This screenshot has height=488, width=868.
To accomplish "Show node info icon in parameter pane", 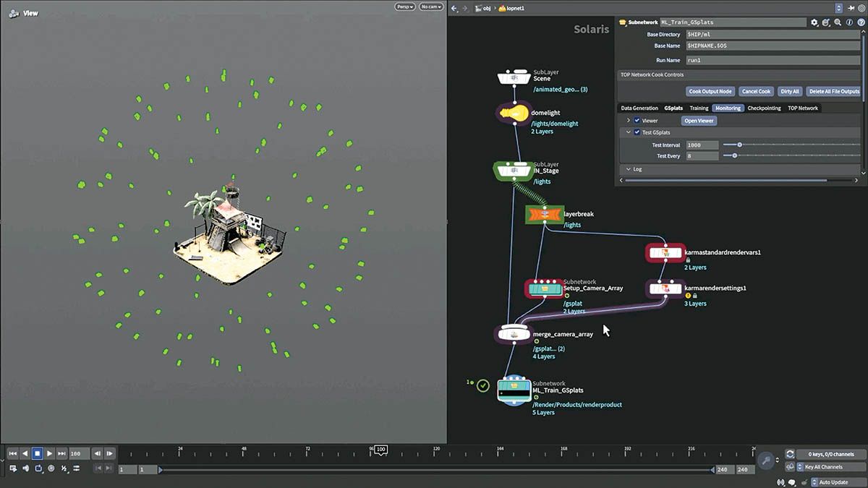I will pos(849,22).
